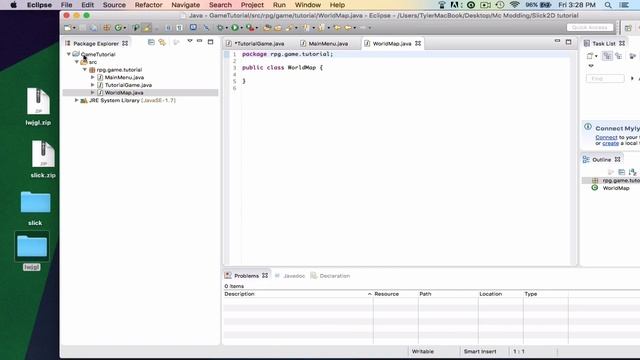Image resolution: width=640 pixels, height=360 pixels.
Task: Click the Sort icon in Outline view
Action: [x=633, y=172]
